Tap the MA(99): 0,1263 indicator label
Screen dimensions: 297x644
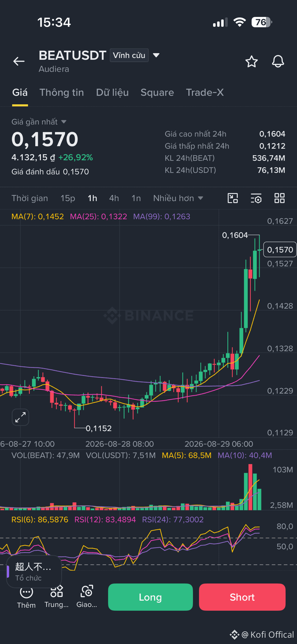point(162,217)
